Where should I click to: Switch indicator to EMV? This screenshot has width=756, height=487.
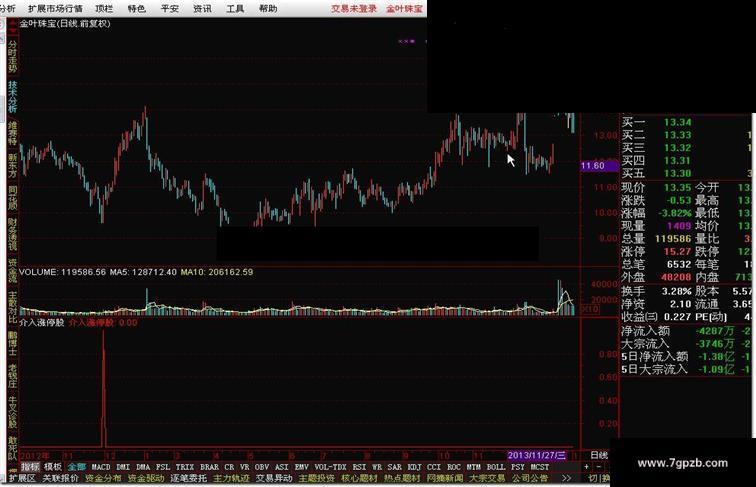pos(302,467)
